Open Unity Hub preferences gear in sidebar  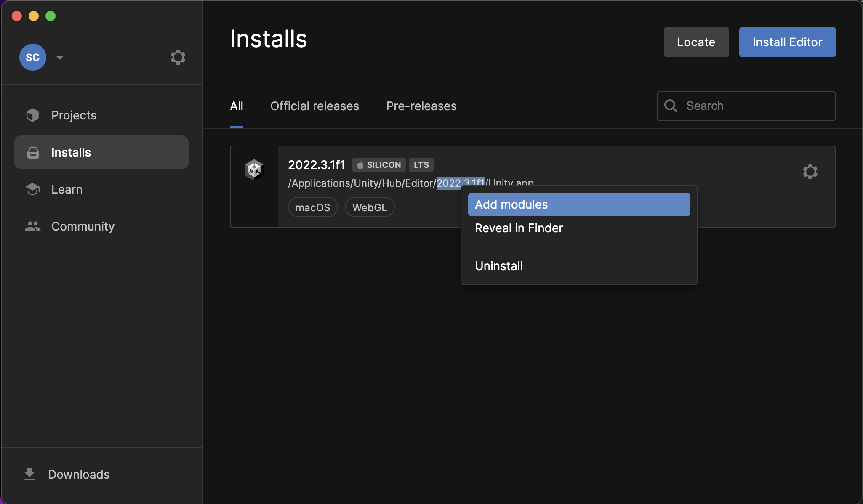click(178, 57)
